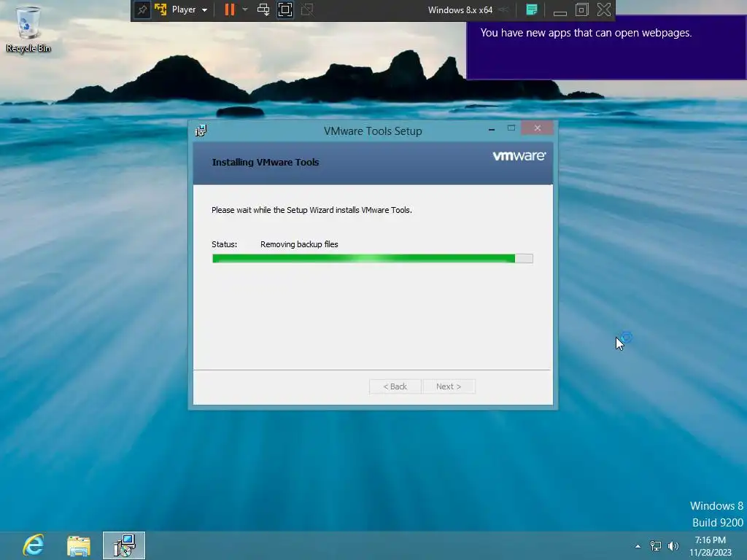Open the network status tray icon
The height and width of the screenshot is (560, 747).
point(656,546)
